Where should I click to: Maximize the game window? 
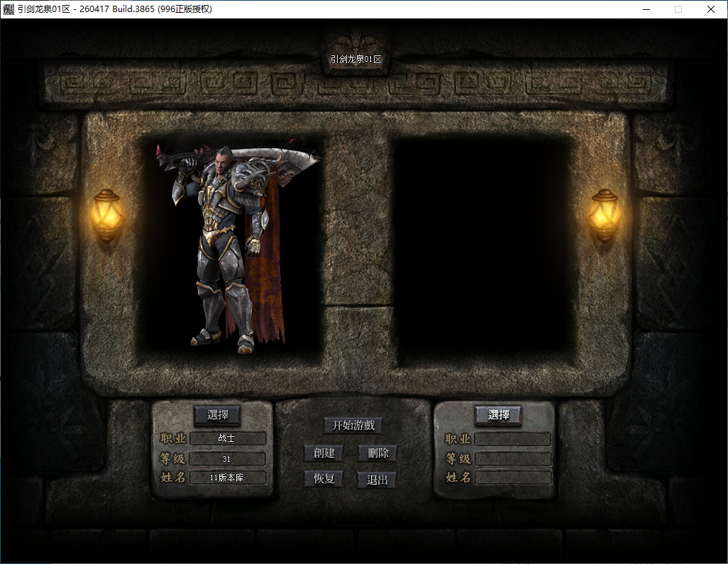[x=678, y=9]
